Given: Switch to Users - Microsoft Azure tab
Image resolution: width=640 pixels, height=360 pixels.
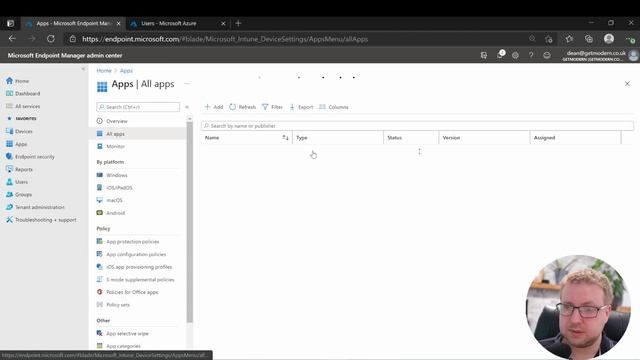Looking at the screenshot, I should 169,24.
